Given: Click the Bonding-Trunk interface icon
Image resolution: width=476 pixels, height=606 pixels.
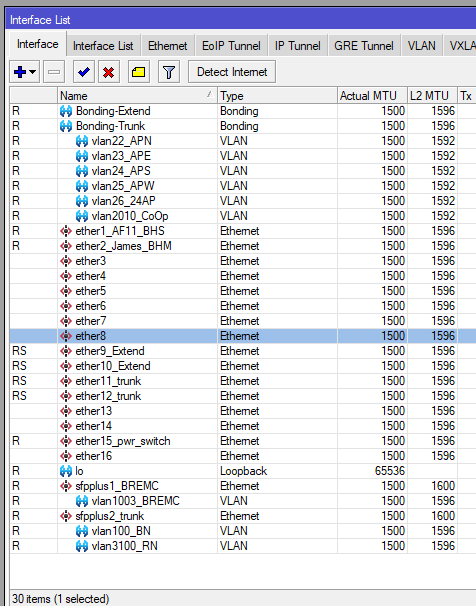Looking at the screenshot, I should [66, 126].
